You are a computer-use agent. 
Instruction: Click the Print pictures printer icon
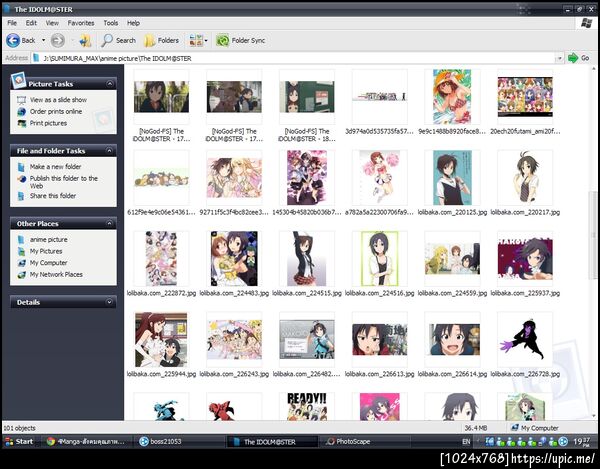pyautogui.click(x=21, y=123)
